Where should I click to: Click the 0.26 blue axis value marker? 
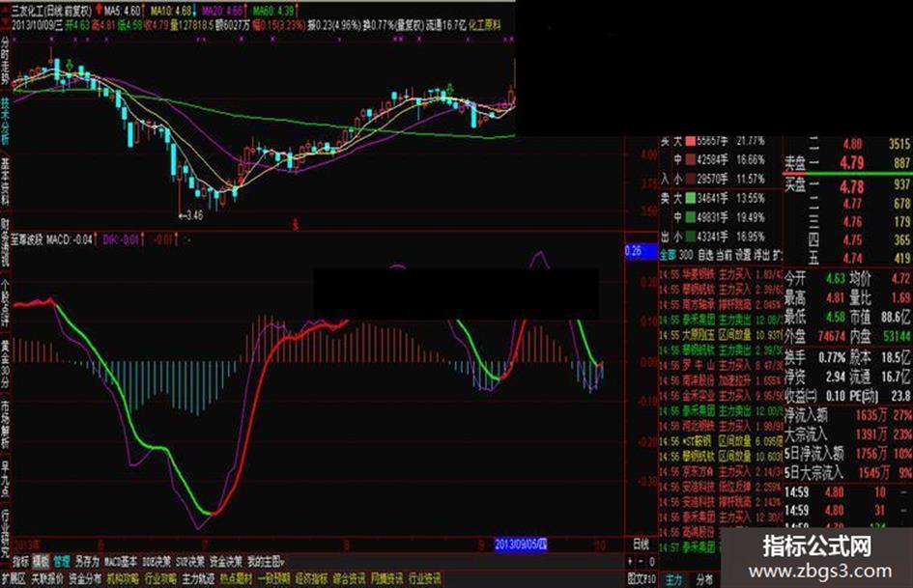click(640, 251)
